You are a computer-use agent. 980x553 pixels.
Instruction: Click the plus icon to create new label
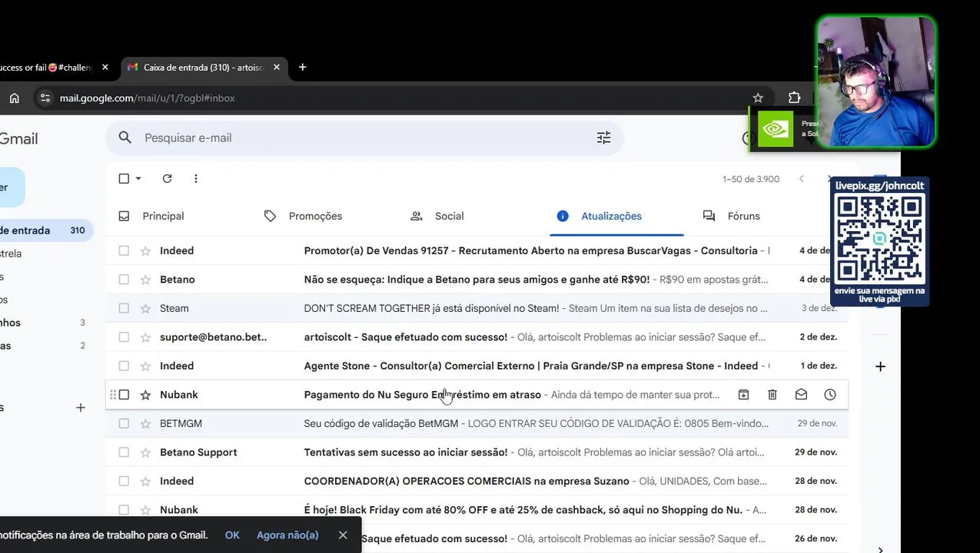(x=80, y=407)
